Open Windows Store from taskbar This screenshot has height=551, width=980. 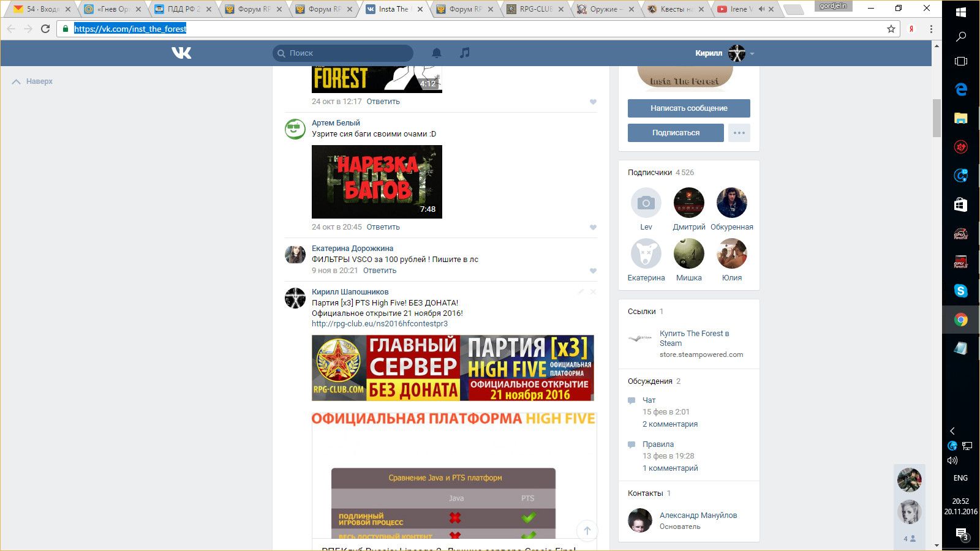click(x=960, y=204)
